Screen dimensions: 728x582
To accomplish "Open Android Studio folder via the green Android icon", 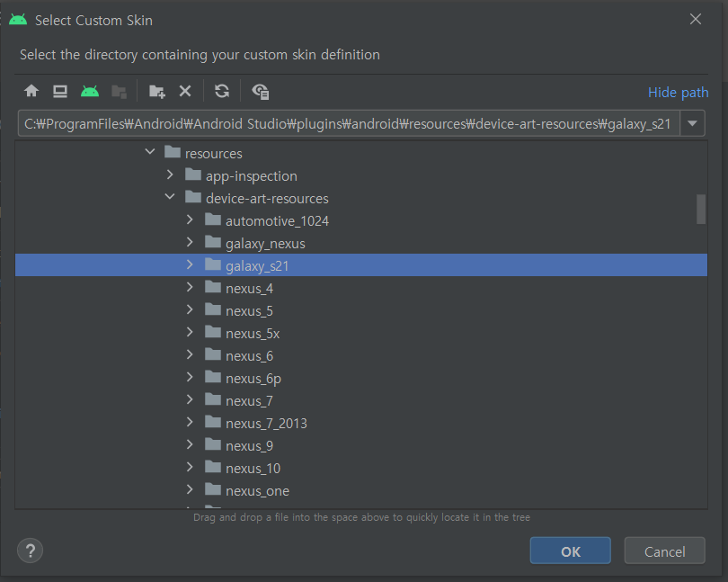I will coord(90,91).
